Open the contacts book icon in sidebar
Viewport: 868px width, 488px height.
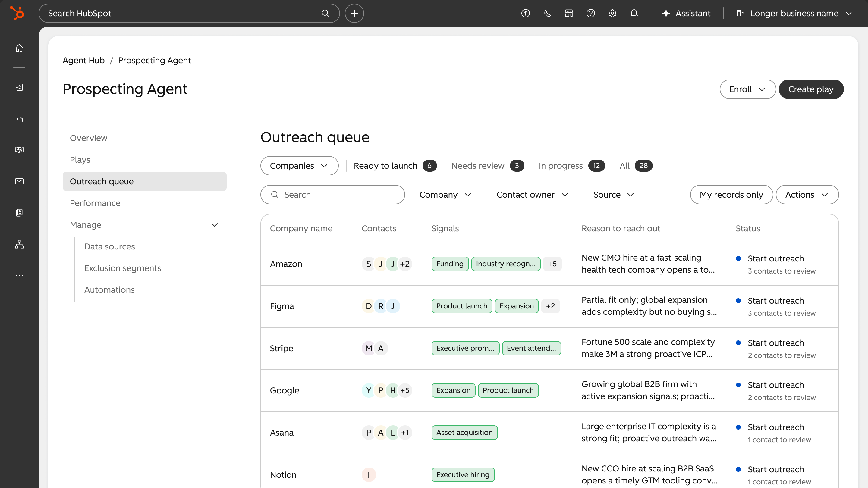(x=19, y=87)
